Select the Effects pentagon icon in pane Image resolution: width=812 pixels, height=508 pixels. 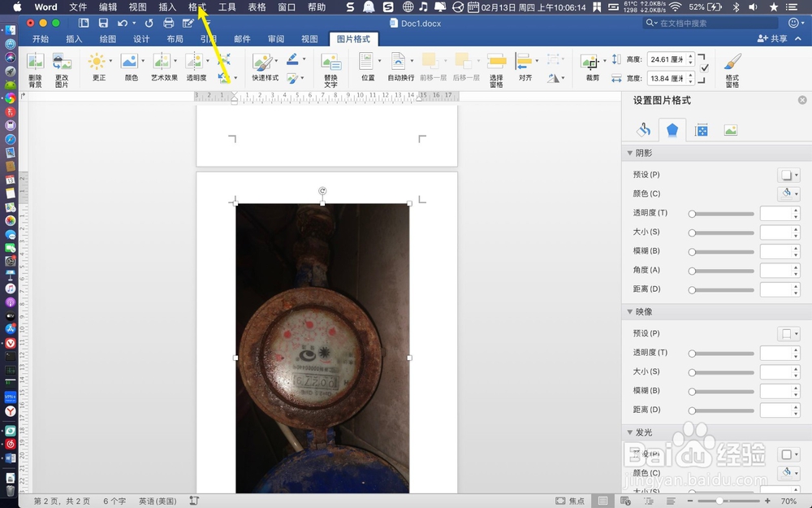(672, 130)
